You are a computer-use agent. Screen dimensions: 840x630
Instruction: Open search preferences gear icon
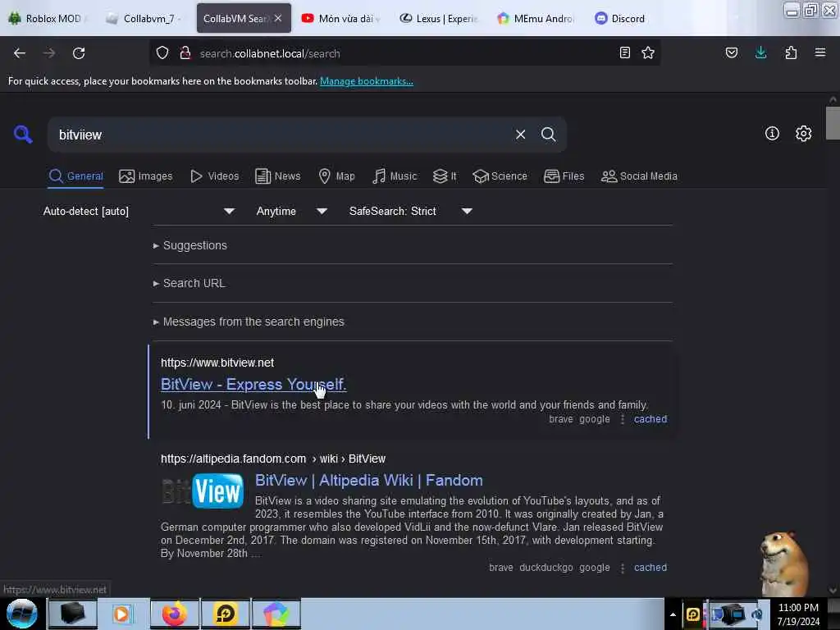pos(803,134)
